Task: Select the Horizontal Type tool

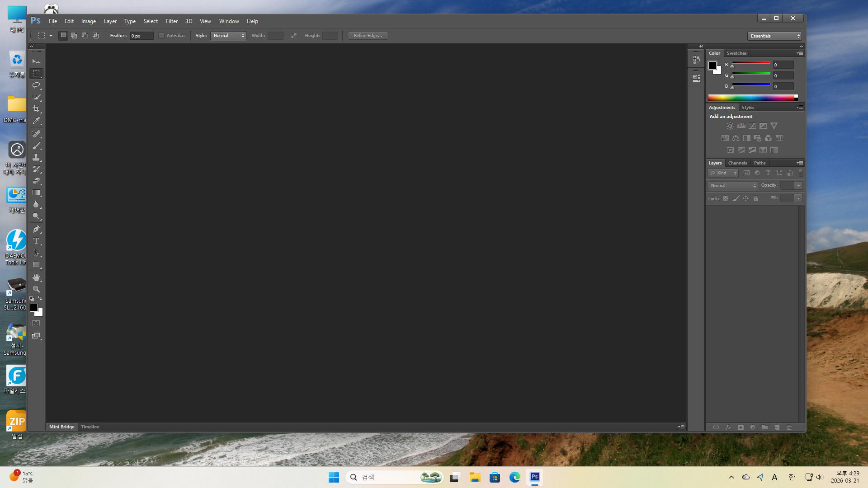Action: (36, 241)
